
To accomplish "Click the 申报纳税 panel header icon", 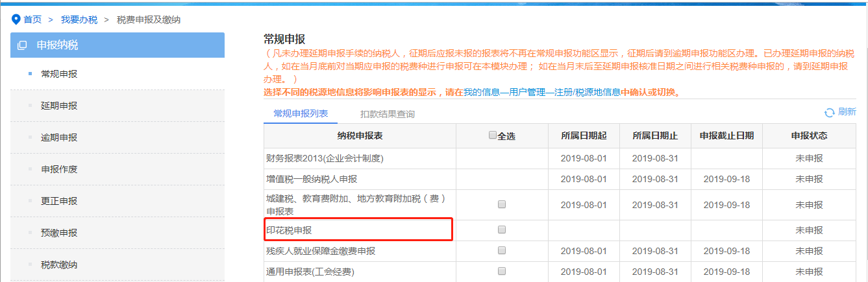I will (23, 45).
